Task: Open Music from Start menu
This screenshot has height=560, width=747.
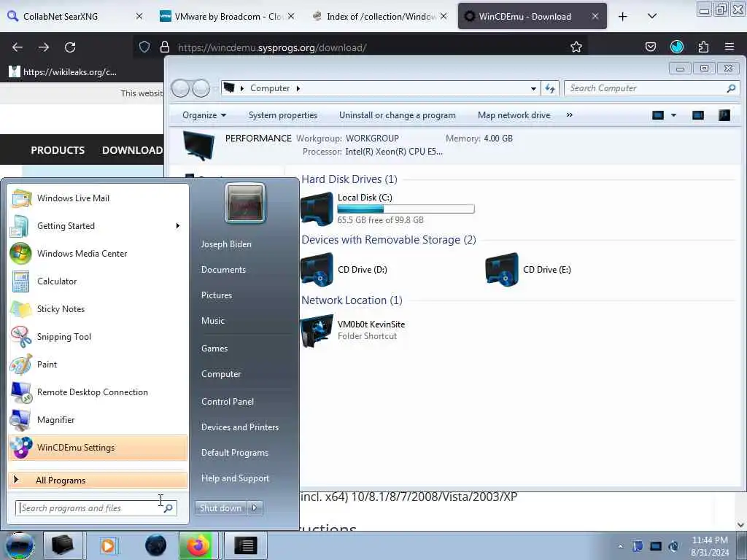Action: [x=213, y=321]
